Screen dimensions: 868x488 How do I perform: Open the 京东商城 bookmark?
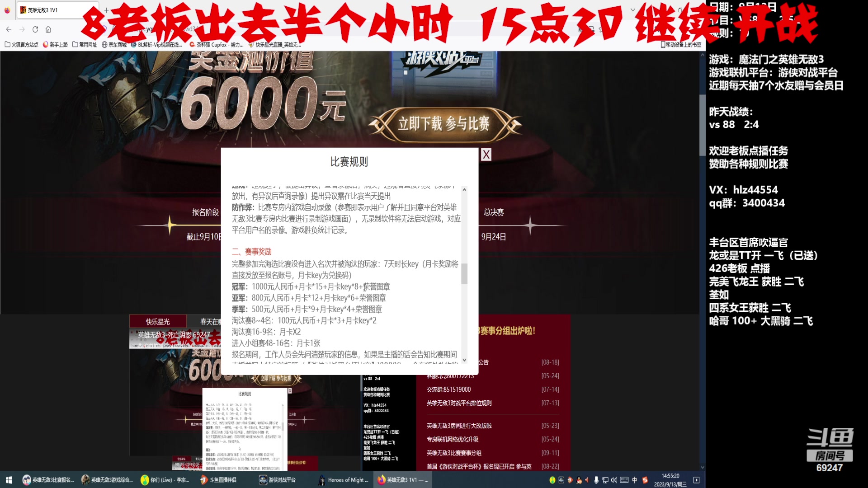[114, 44]
